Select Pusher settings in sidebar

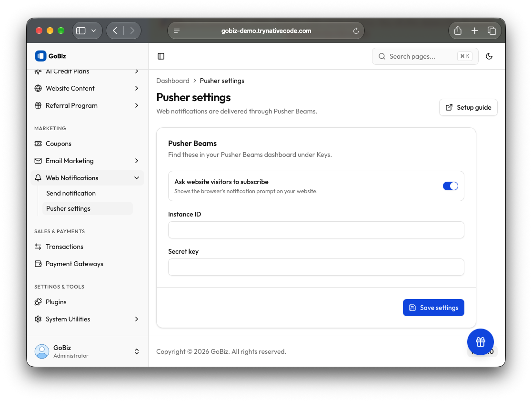pyautogui.click(x=87, y=209)
